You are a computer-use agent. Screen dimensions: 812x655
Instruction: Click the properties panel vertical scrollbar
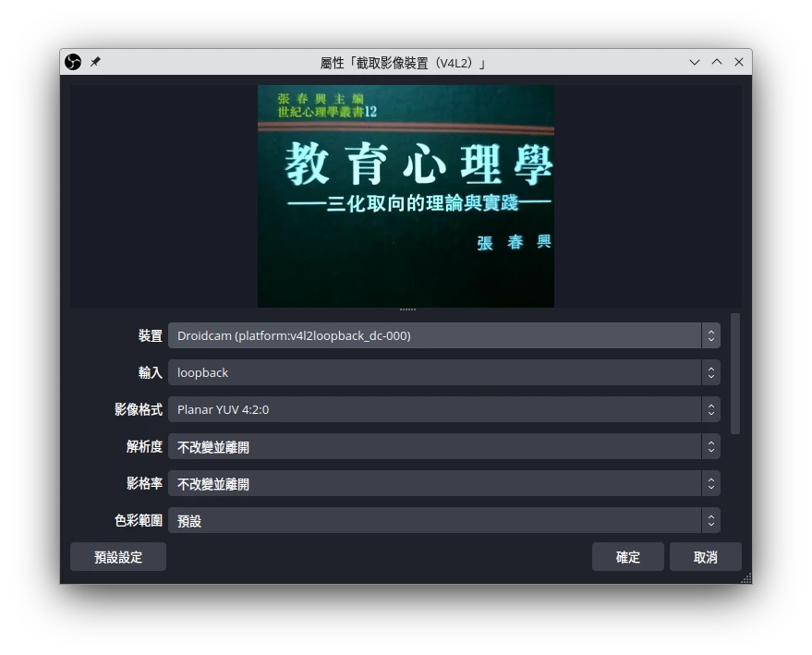tap(734, 374)
